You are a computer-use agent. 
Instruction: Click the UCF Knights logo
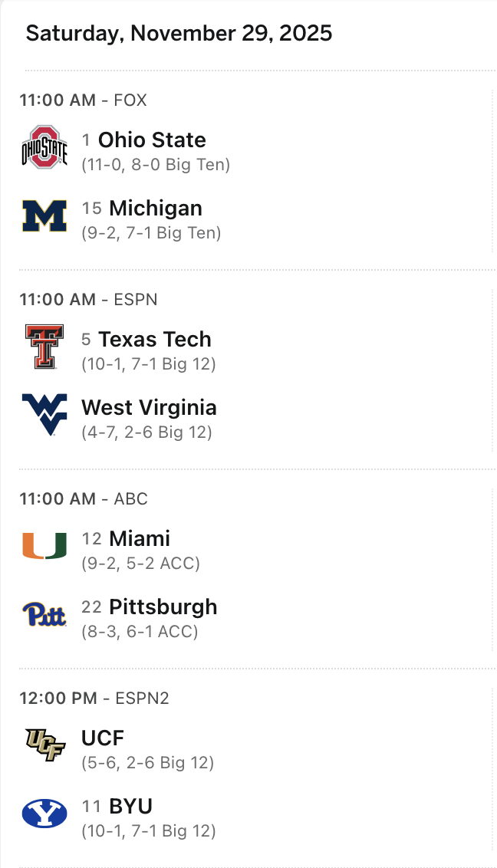click(x=44, y=745)
